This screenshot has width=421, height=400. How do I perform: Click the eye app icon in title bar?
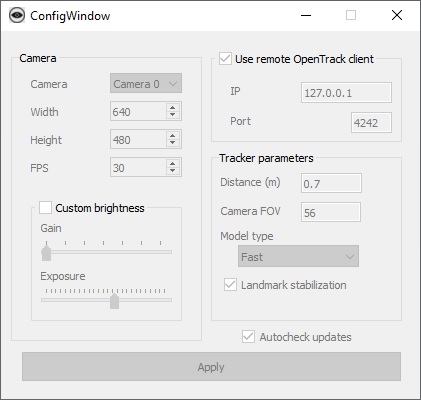pos(17,15)
